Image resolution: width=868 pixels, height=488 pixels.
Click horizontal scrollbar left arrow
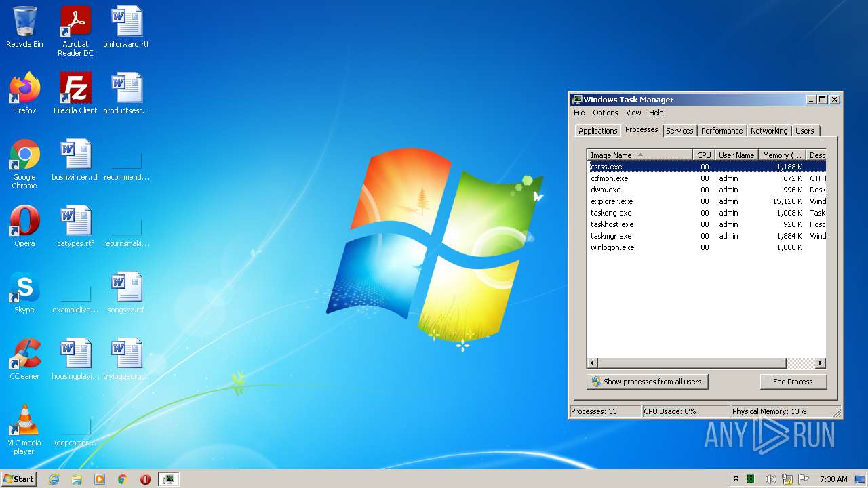point(593,363)
